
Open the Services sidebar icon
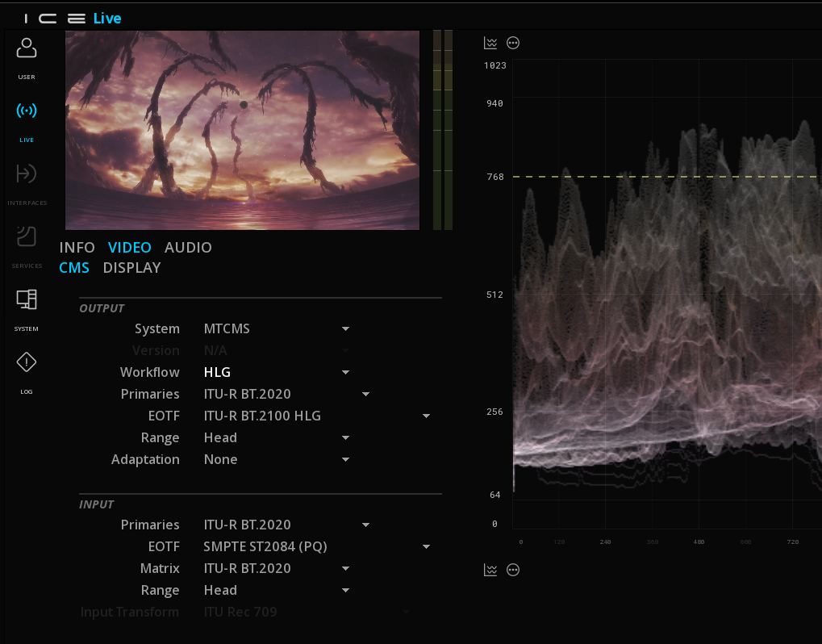click(x=26, y=236)
